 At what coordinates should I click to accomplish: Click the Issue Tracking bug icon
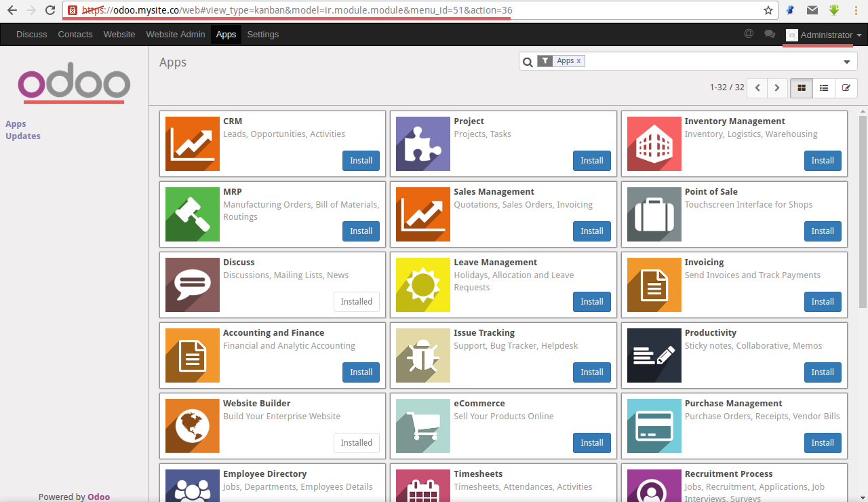(423, 355)
